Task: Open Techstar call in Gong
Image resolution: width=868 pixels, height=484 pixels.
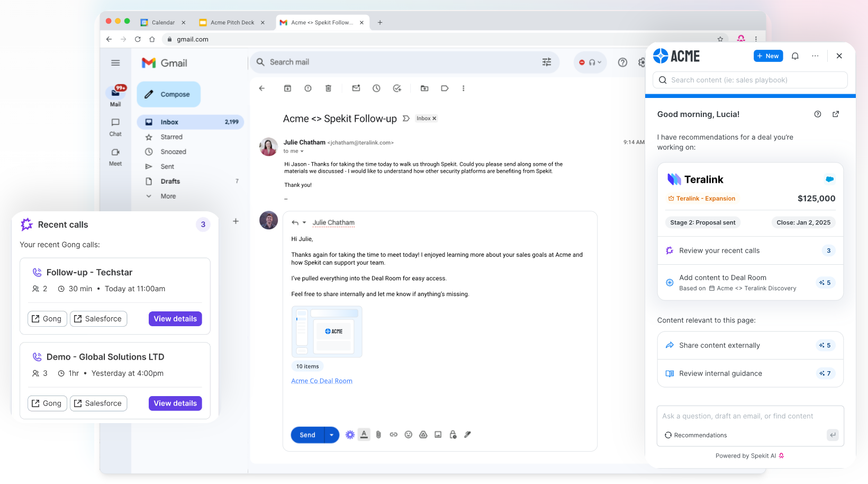Action: 47,319
